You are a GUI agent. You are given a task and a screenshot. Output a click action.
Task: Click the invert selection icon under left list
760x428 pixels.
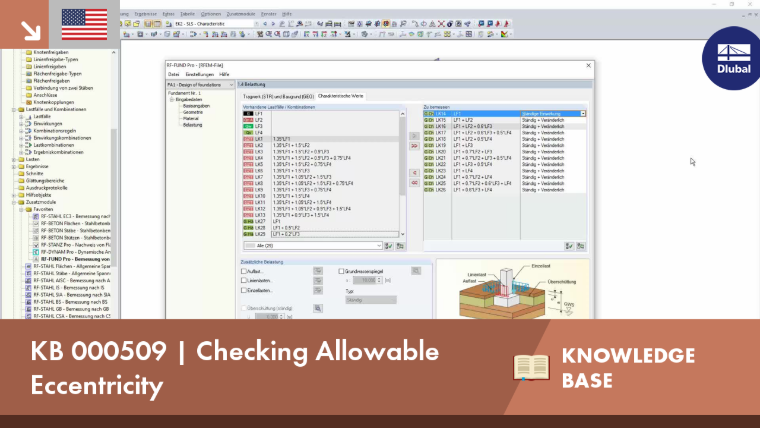400,246
